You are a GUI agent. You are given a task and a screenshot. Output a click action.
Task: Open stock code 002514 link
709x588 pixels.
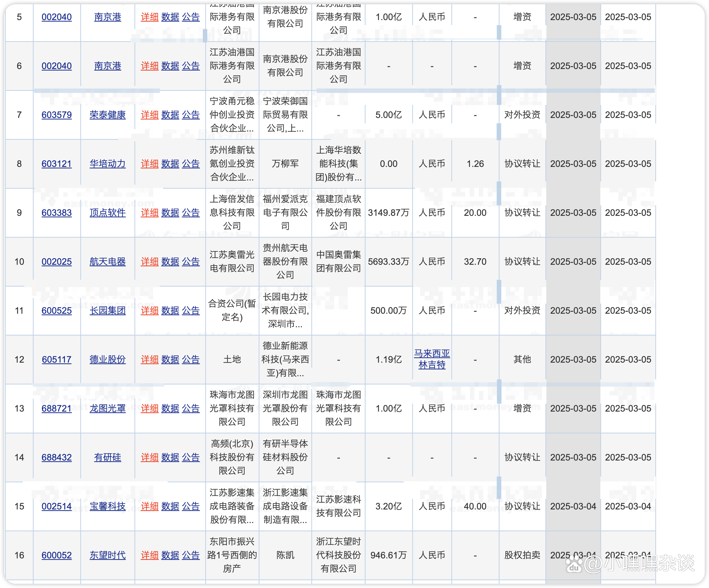[x=57, y=506]
